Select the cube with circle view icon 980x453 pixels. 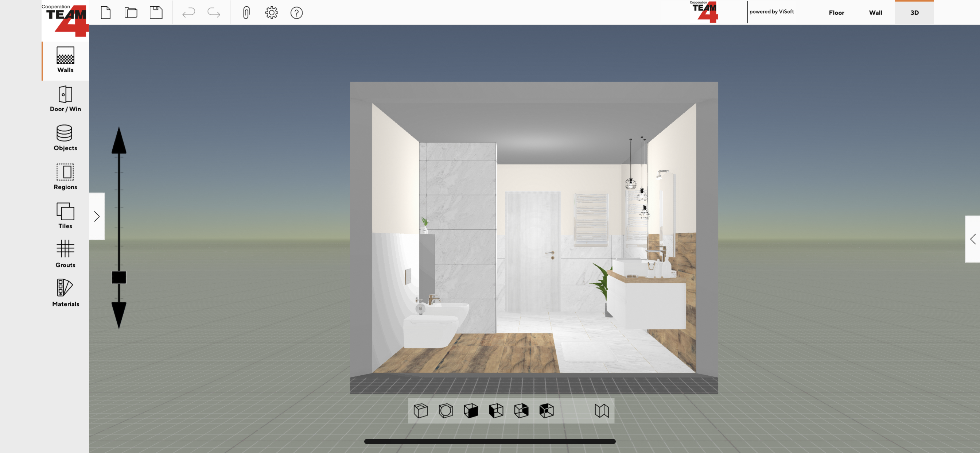point(446,411)
